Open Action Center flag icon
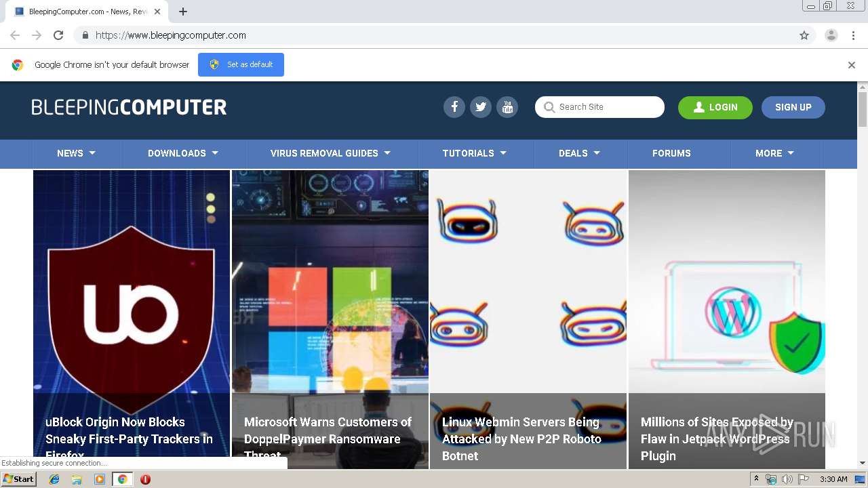Screen dimensions: 868x488 coord(804,479)
